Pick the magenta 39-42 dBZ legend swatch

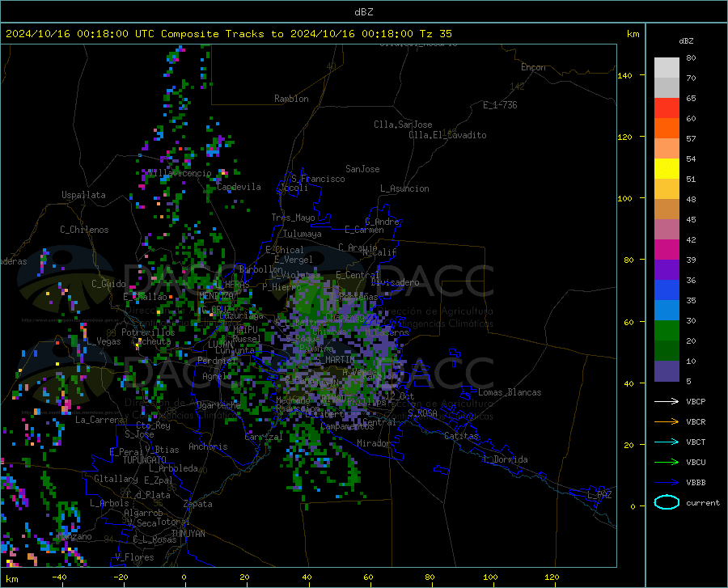pos(667,250)
